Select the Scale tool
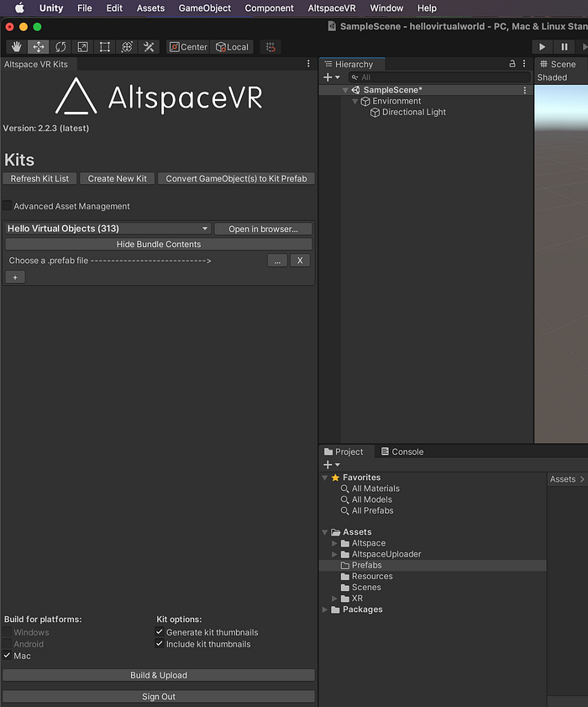This screenshot has width=588, height=707. (82, 47)
